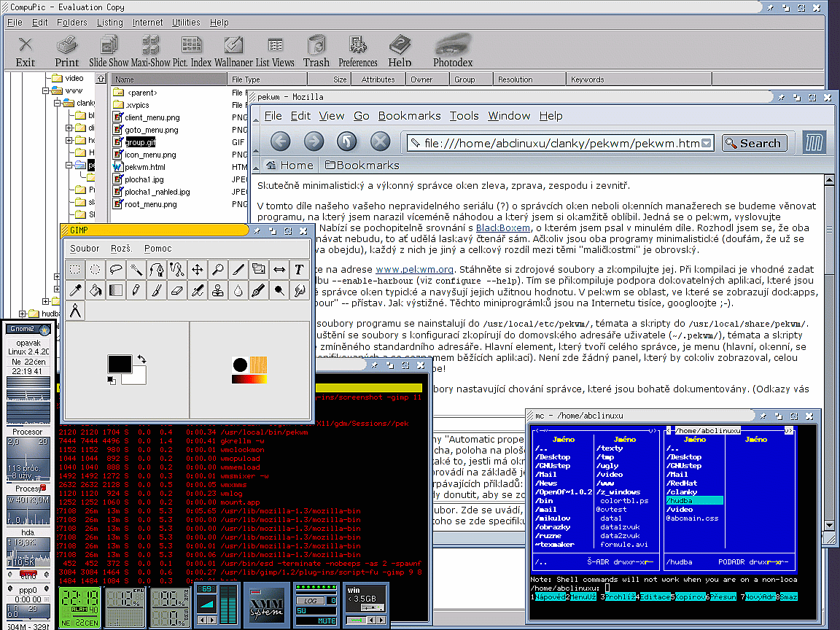Open GIMP Rozš. menu
This screenshot has height=630, width=840.
point(122,249)
